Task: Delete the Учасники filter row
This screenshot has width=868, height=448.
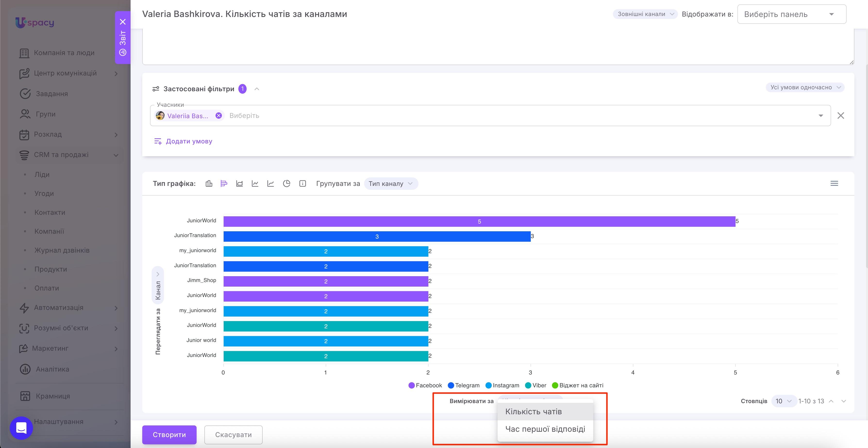Action: pyautogui.click(x=841, y=116)
